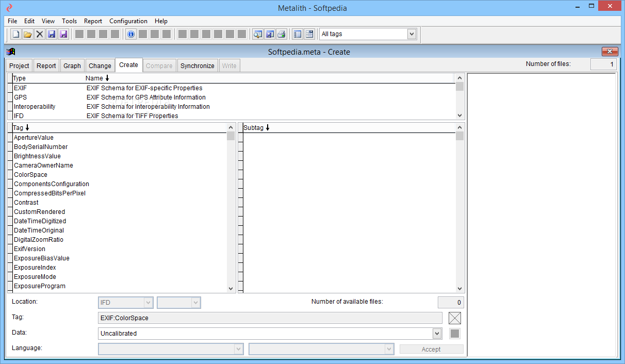625x364 pixels.
Task: Switch to the Report tab
Action: [46, 65]
